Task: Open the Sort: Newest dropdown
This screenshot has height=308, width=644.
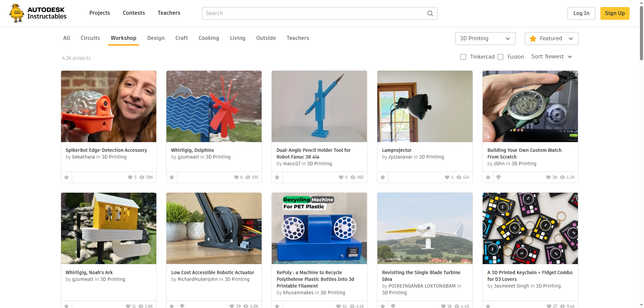Action: pos(551,57)
